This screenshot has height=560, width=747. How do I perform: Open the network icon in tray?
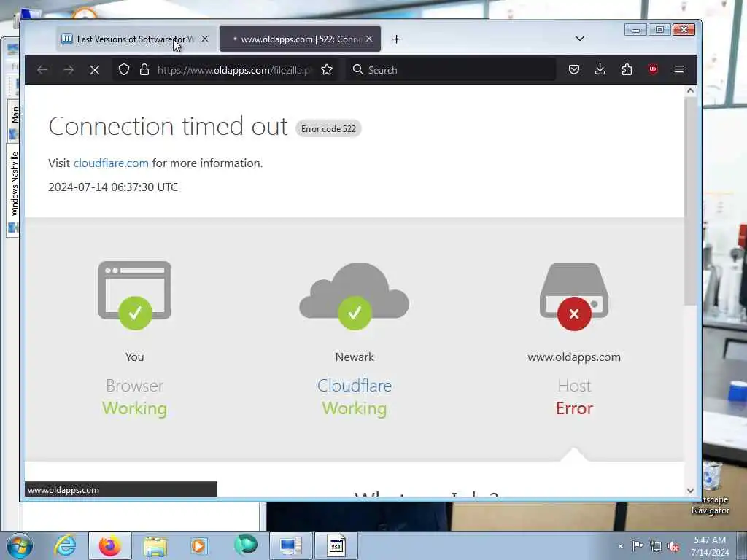pos(656,546)
